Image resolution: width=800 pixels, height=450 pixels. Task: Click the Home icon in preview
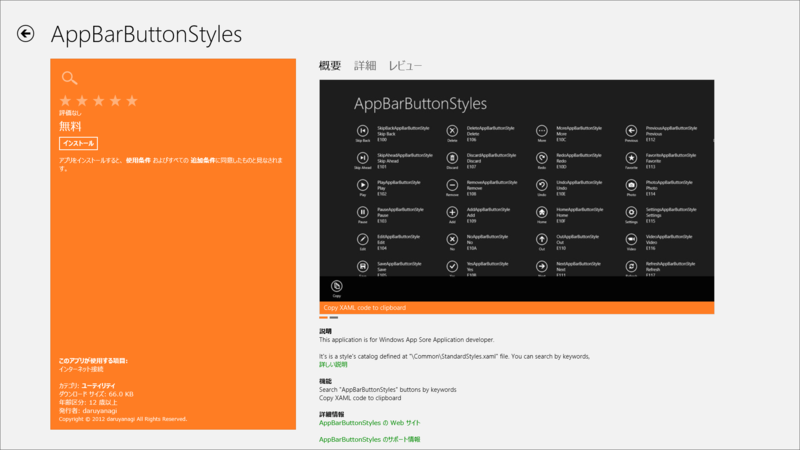(542, 212)
